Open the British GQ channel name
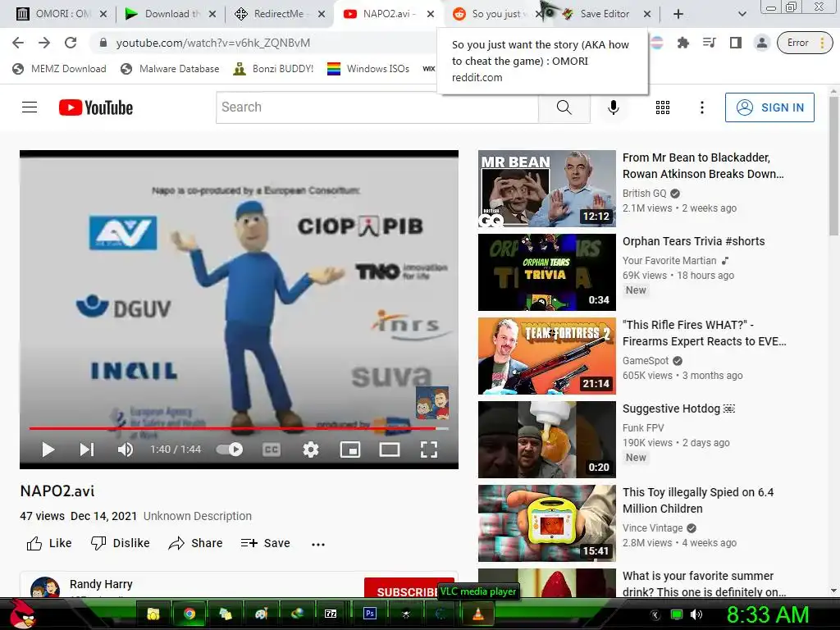 point(645,194)
